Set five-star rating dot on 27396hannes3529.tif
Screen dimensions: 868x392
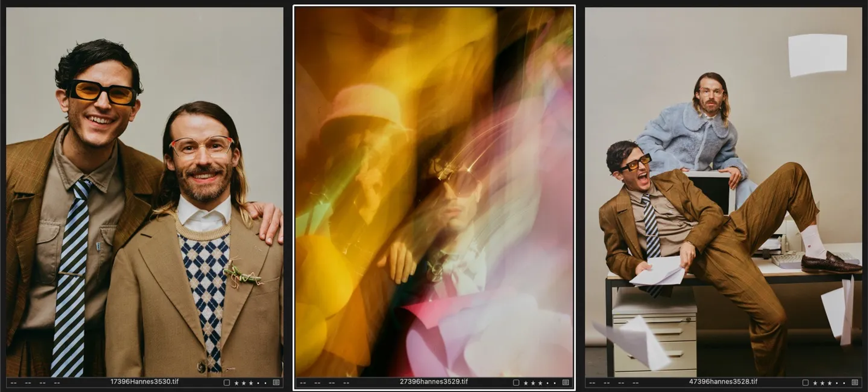pyautogui.click(x=555, y=383)
